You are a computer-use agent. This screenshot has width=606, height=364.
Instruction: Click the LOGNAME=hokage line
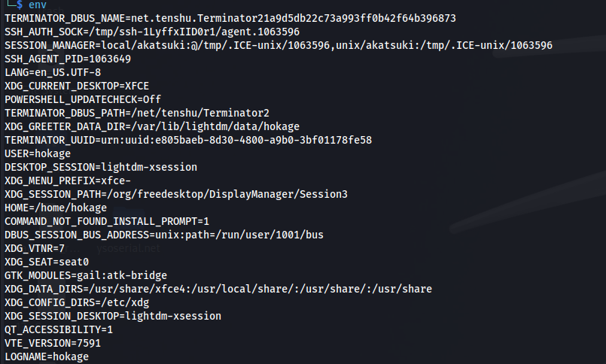tap(47, 356)
